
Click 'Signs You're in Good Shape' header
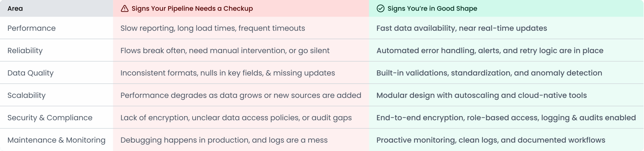(x=432, y=9)
